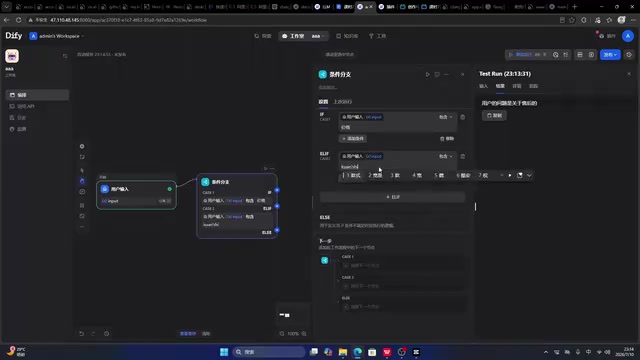
Task: Open the Studio menu item
Action: click(x=293, y=36)
